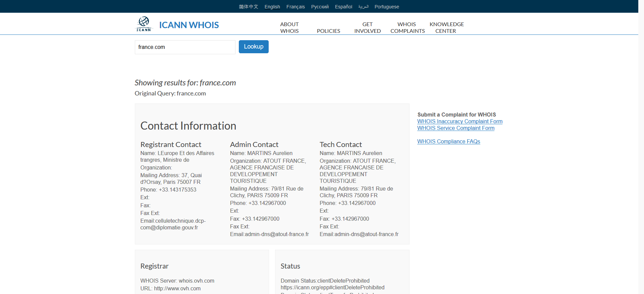Viewport: 644px width, 294px height.
Task: Click the Tech Contact heading
Action: point(340,145)
